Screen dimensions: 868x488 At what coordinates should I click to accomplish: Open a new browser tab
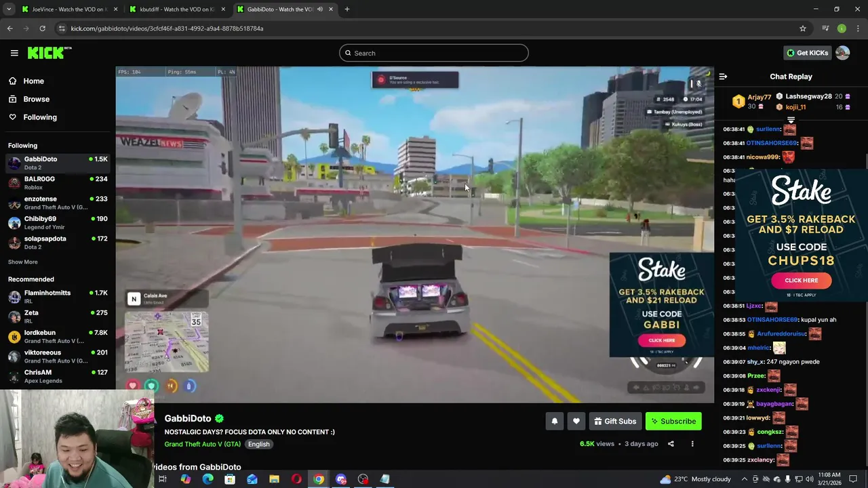[x=347, y=9]
